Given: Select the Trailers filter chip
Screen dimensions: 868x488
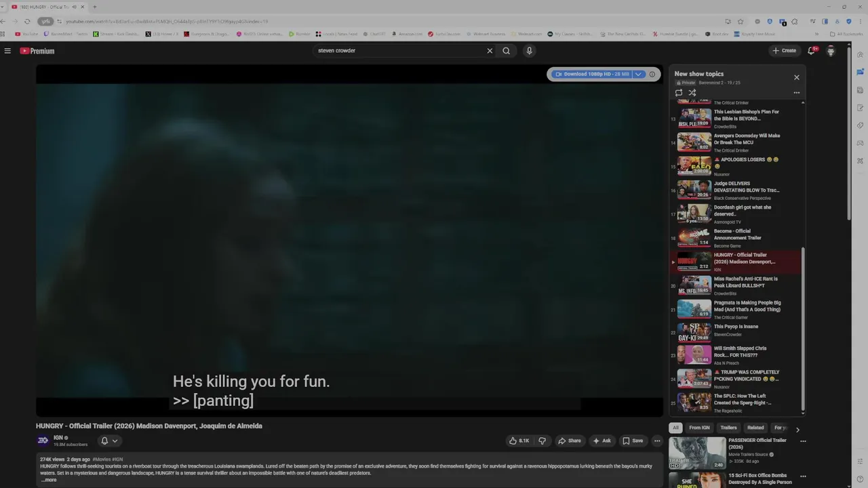Looking at the screenshot, I should pyautogui.click(x=728, y=428).
